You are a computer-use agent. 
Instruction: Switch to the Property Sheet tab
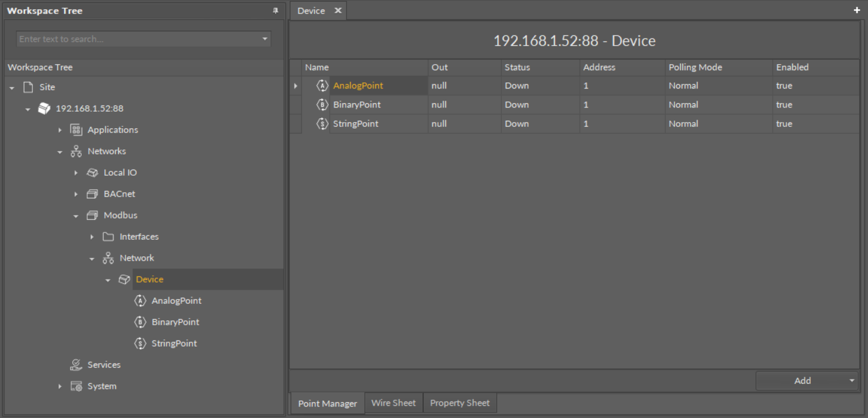[459, 403]
